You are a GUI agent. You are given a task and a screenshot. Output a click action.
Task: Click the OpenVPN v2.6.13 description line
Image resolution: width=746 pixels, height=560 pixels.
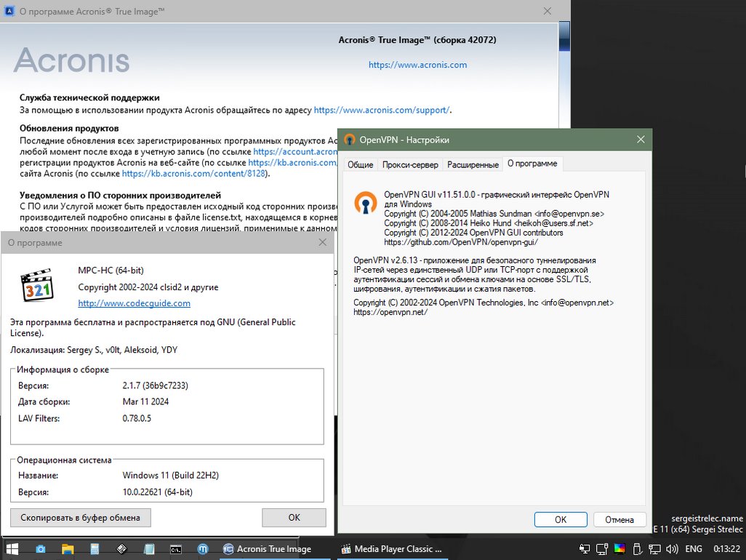click(474, 260)
